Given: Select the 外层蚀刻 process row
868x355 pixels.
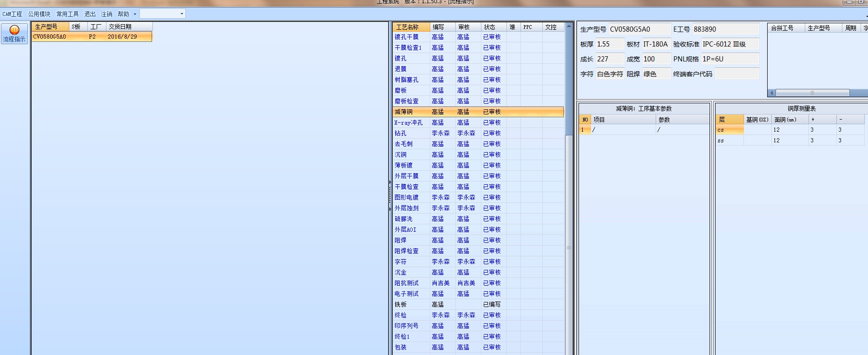Looking at the screenshot, I should click(x=478, y=208).
